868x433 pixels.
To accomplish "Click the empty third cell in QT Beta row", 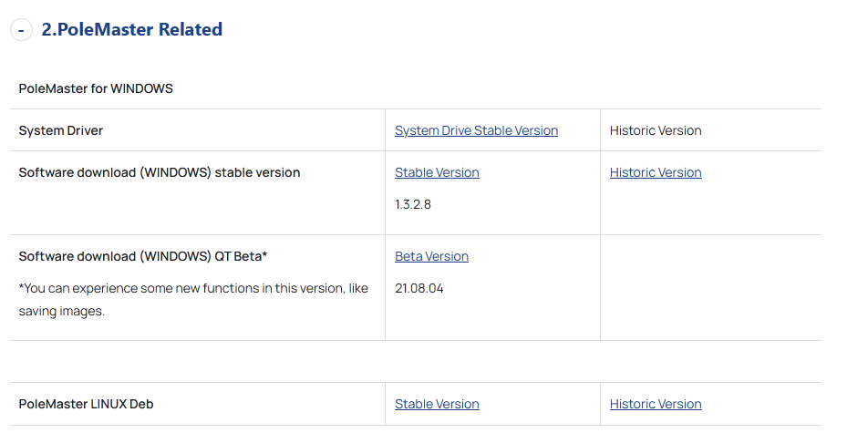I will pos(710,287).
